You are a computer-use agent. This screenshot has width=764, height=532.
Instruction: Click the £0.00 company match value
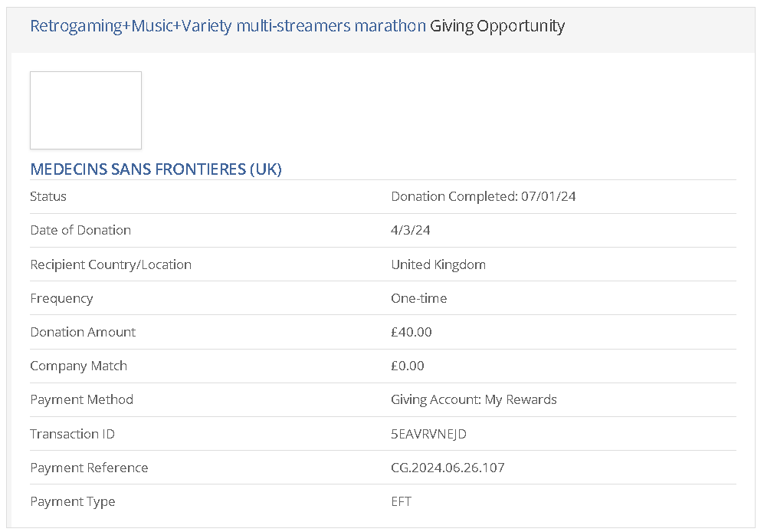click(408, 366)
